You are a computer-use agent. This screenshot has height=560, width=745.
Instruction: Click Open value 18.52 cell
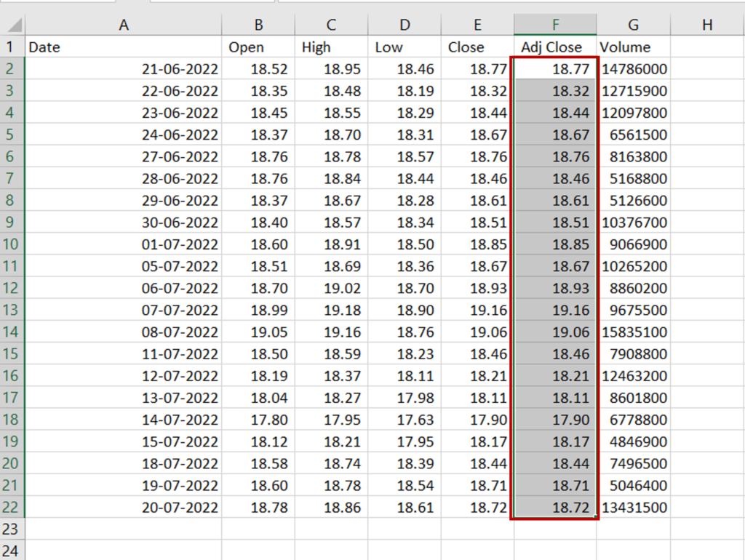click(x=258, y=69)
